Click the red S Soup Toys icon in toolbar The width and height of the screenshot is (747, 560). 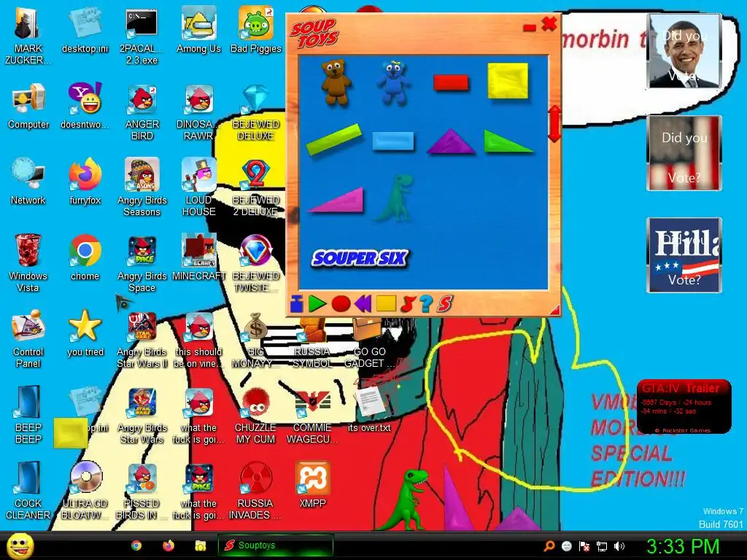click(444, 303)
